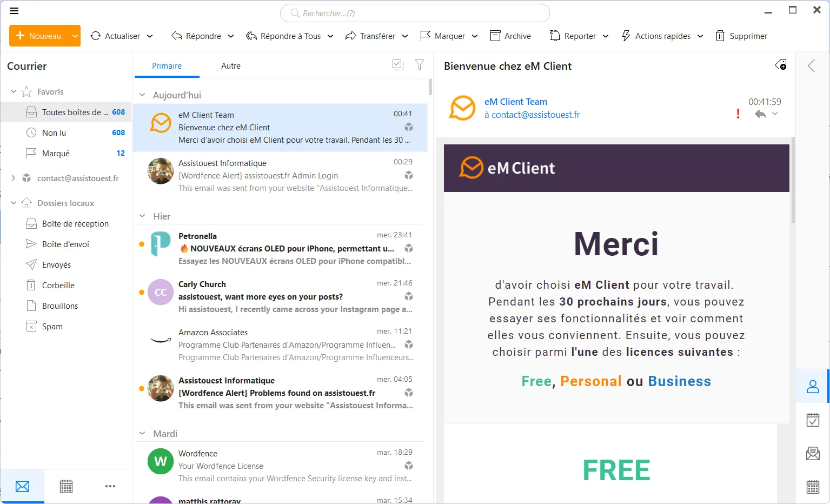Open the Boîte de réception folder
This screenshot has width=830, height=504.
click(66, 224)
